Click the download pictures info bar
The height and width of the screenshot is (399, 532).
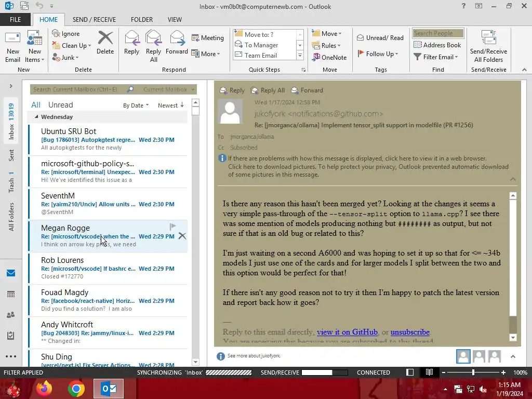(x=368, y=170)
